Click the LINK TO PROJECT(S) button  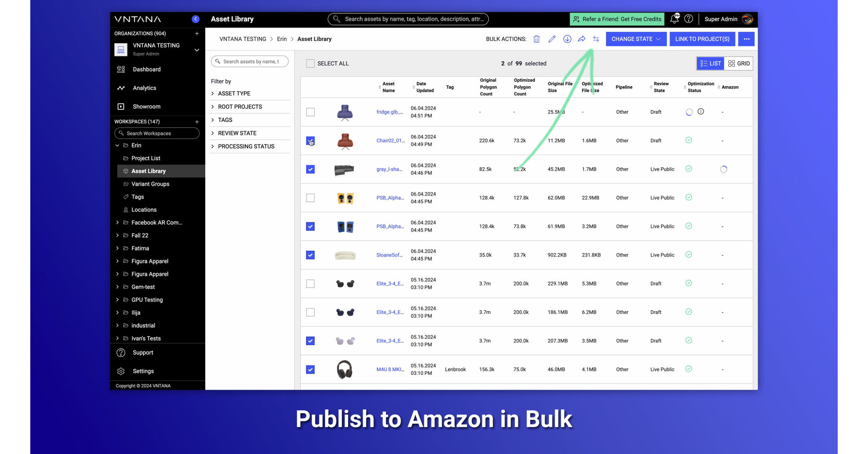point(702,39)
